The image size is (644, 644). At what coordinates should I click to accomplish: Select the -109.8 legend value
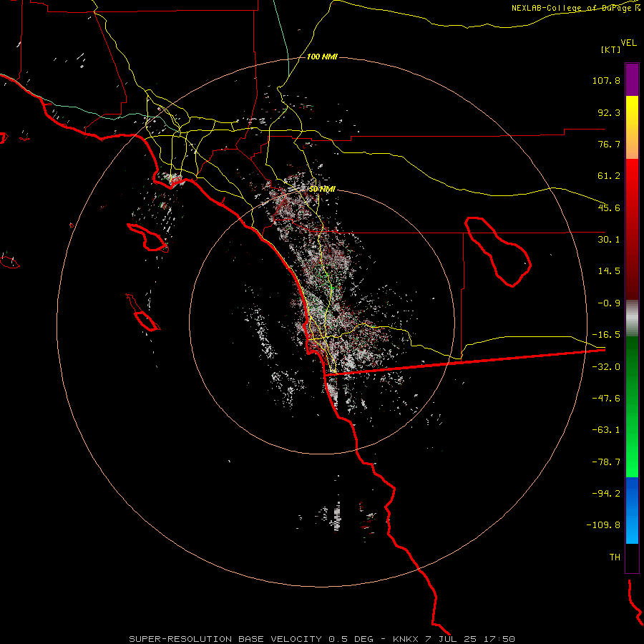pyautogui.click(x=603, y=525)
